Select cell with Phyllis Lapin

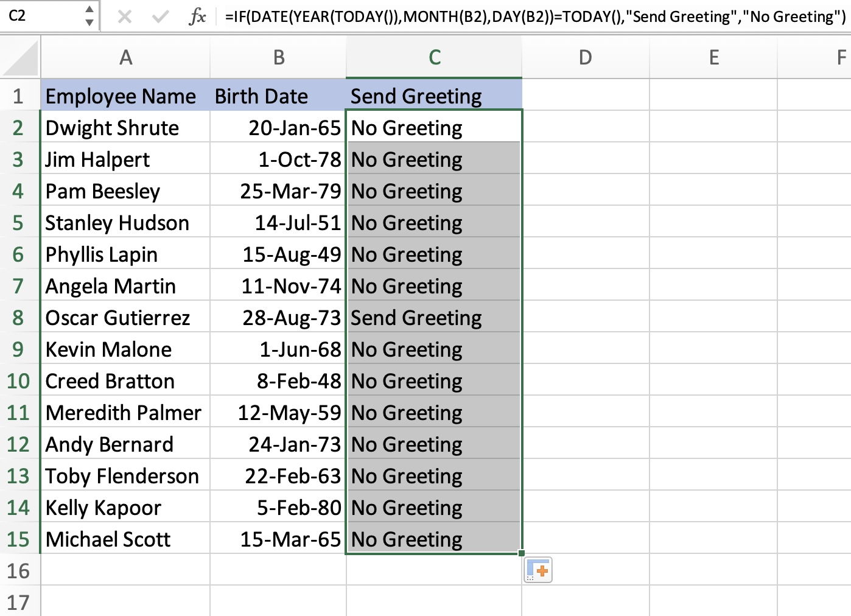click(x=125, y=254)
